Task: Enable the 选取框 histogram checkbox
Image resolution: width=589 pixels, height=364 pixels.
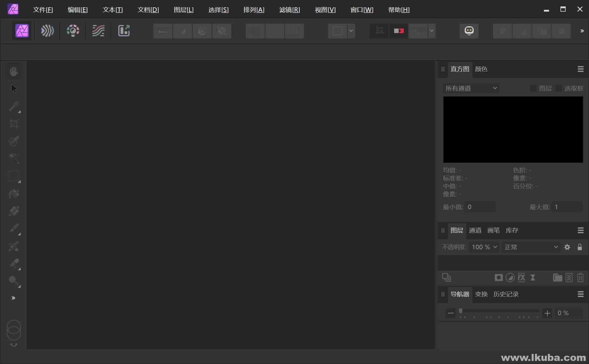Action: pyautogui.click(x=559, y=88)
